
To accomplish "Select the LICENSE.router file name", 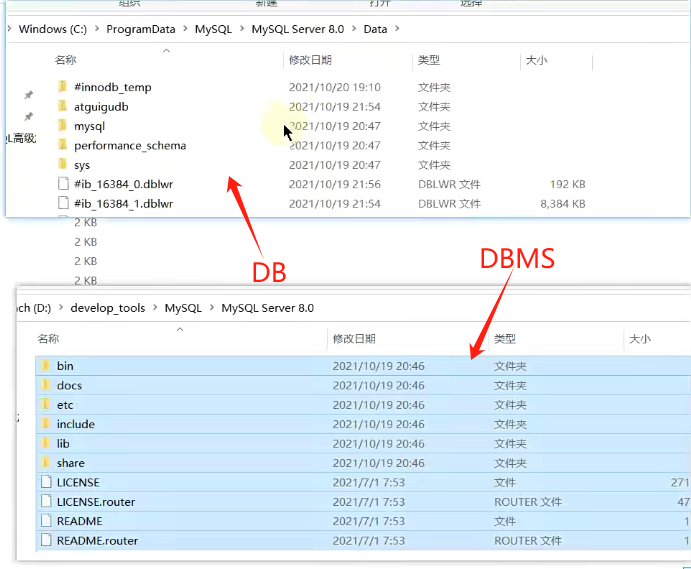I will (x=96, y=502).
